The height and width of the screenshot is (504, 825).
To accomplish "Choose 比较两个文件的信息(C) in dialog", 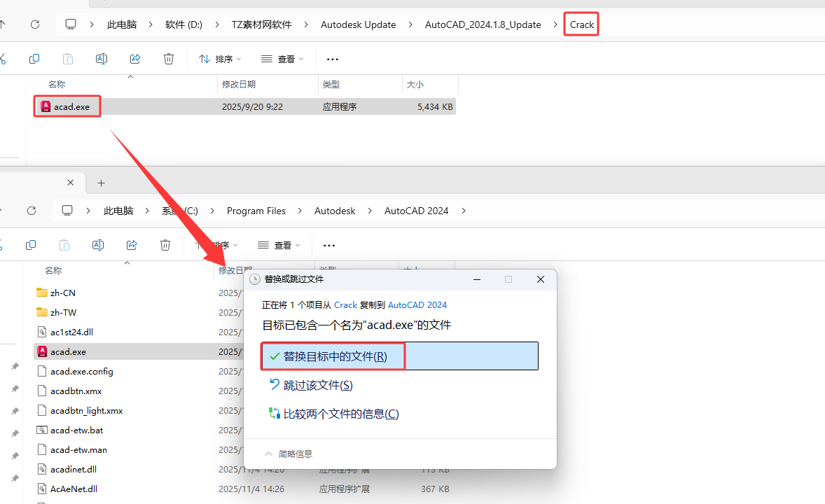I will coord(334,414).
